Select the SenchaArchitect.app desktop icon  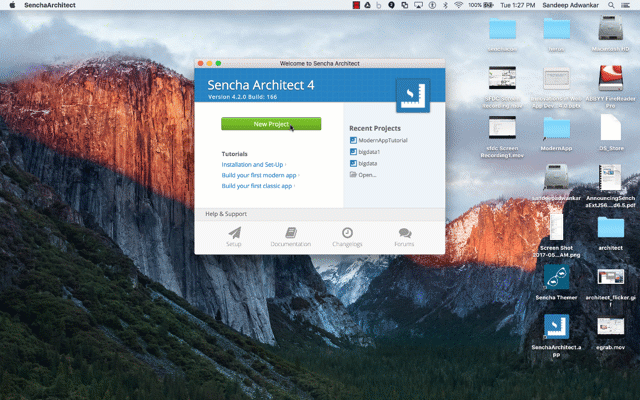[556, 327]
